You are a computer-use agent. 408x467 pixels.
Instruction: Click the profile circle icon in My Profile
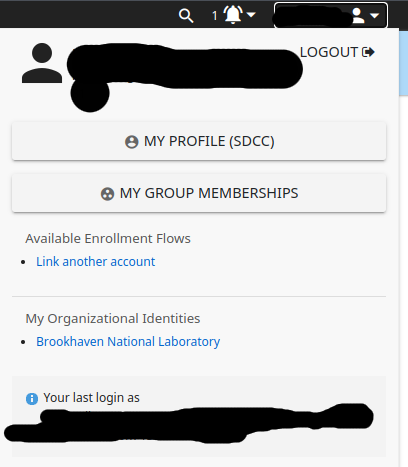click(131, 142)
